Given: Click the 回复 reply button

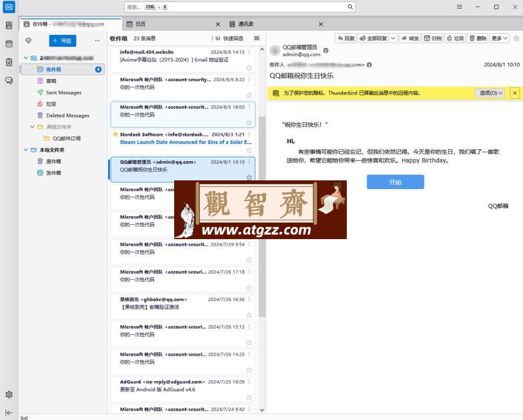Looking at the screenshot, I should click(346, 38).
